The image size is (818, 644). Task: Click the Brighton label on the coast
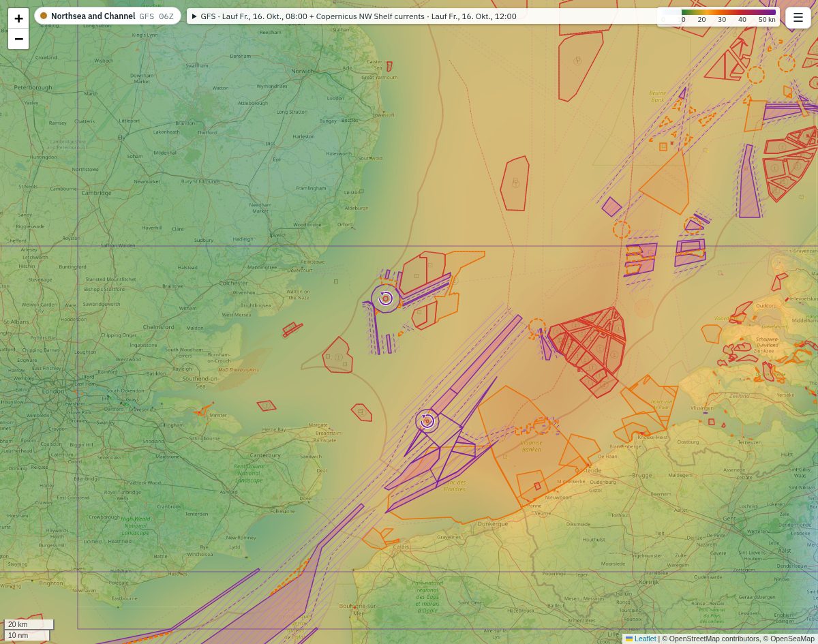51,583
